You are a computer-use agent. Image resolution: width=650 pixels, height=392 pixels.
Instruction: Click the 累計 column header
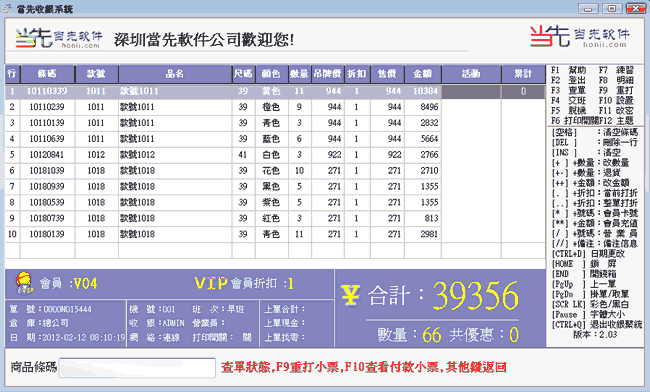(x=523, y=74)
